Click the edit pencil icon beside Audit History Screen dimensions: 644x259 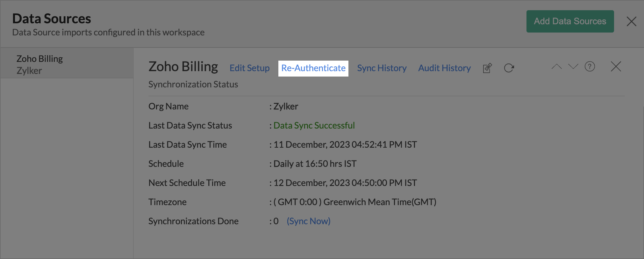click(487, 68)
